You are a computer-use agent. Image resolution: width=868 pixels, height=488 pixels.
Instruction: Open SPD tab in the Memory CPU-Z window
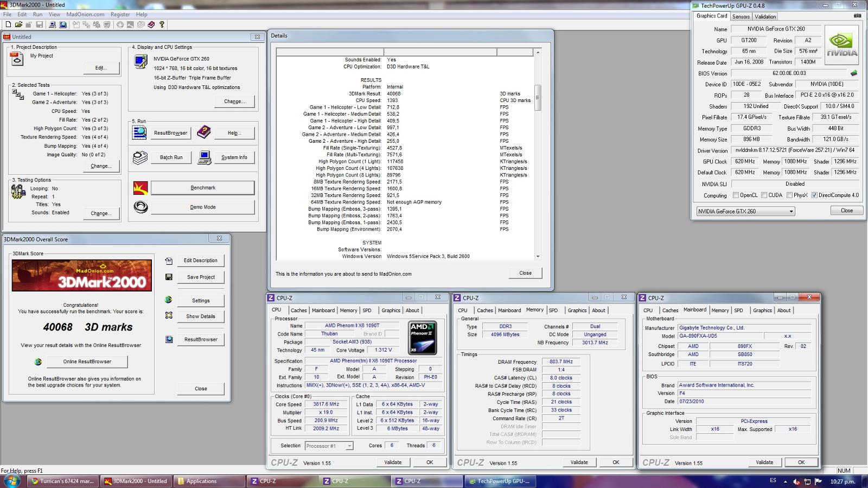coord(553,310)
